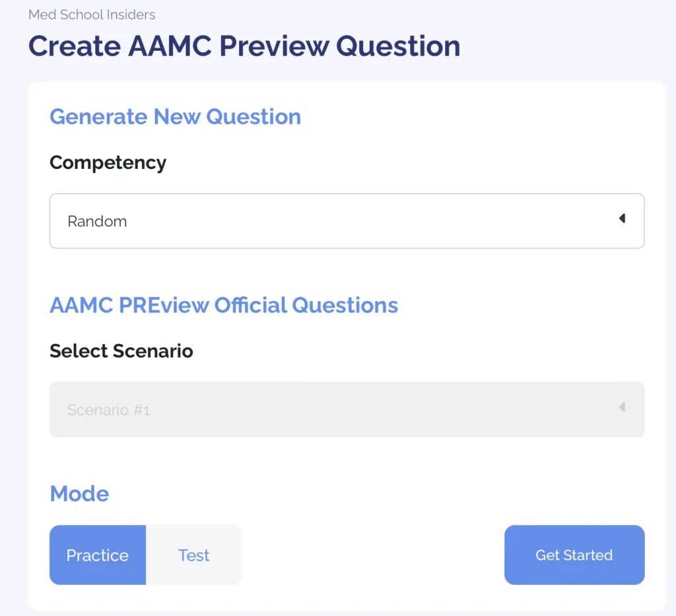Screen dimensions: 676x616
Task: Click the Competency field label
Action: [x=108, y=162]
